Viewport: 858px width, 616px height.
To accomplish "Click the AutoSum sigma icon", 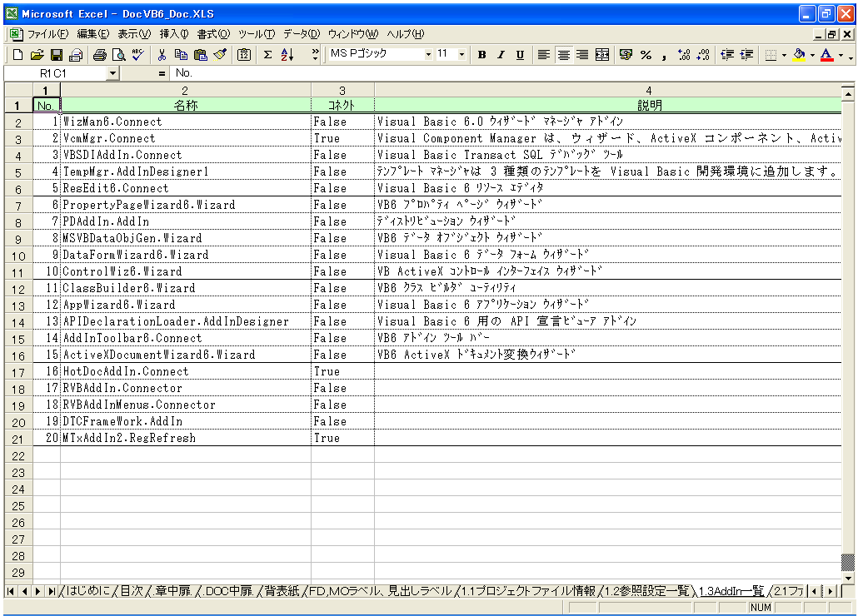I will coord(267,55).
